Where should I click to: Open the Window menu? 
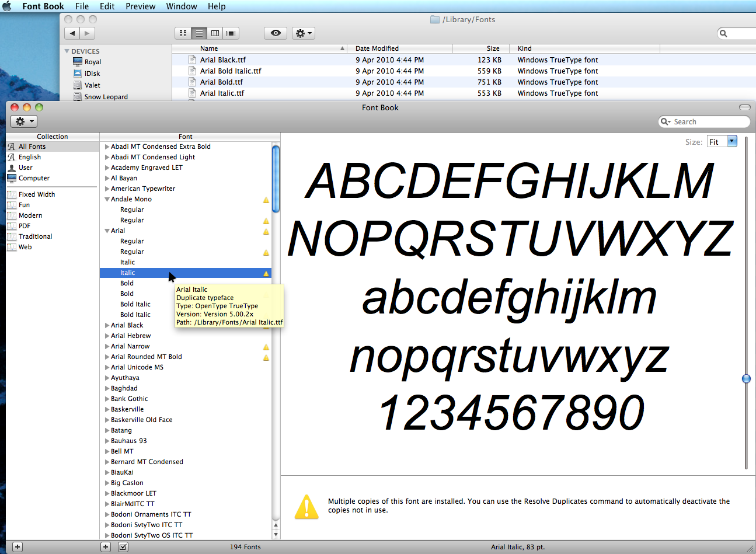(x=182, y=6)
